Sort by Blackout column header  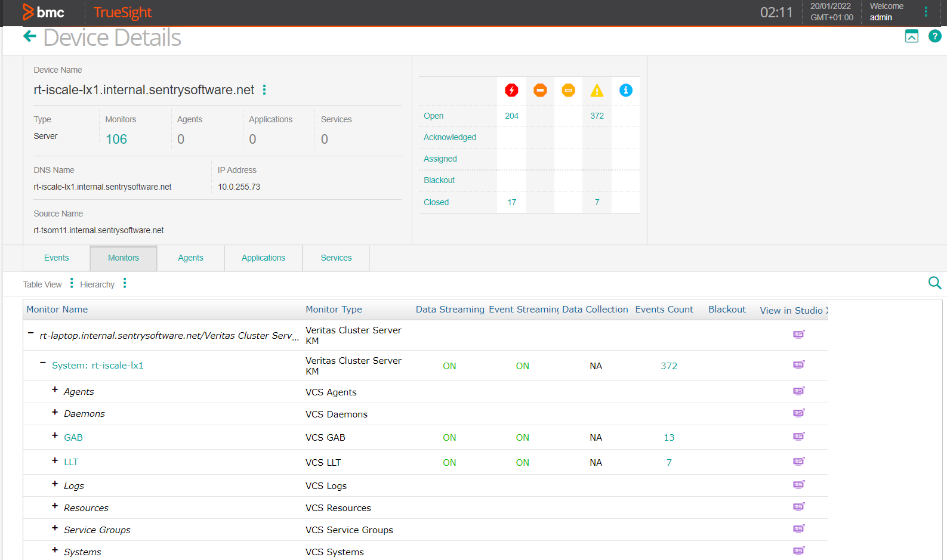click(727, 310)
